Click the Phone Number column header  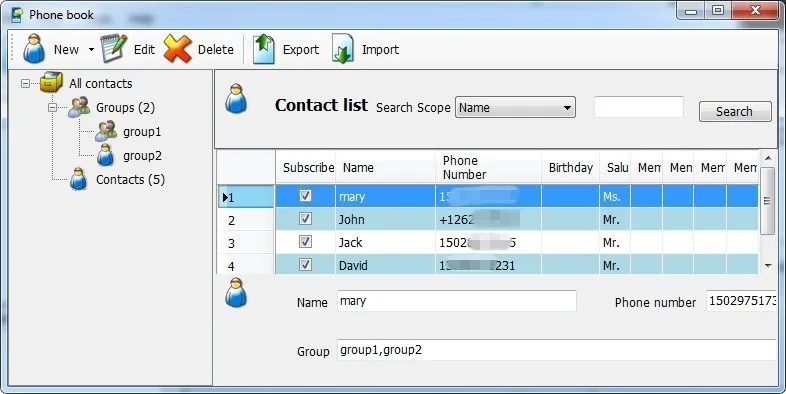[x=489, y=167]
